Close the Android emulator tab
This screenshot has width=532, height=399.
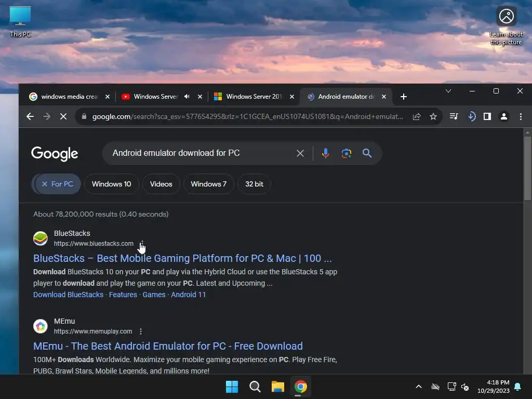pos(384,97)
